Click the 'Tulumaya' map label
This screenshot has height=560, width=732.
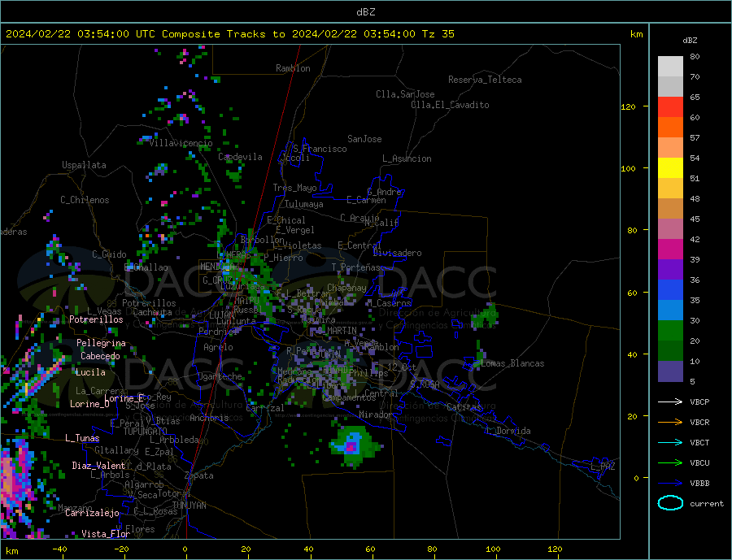click(304, 204)
